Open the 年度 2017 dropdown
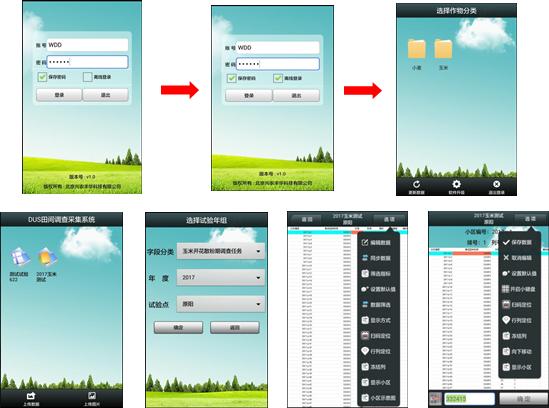Viewport: 549px width, 408px height. click(x=221, y=277)
